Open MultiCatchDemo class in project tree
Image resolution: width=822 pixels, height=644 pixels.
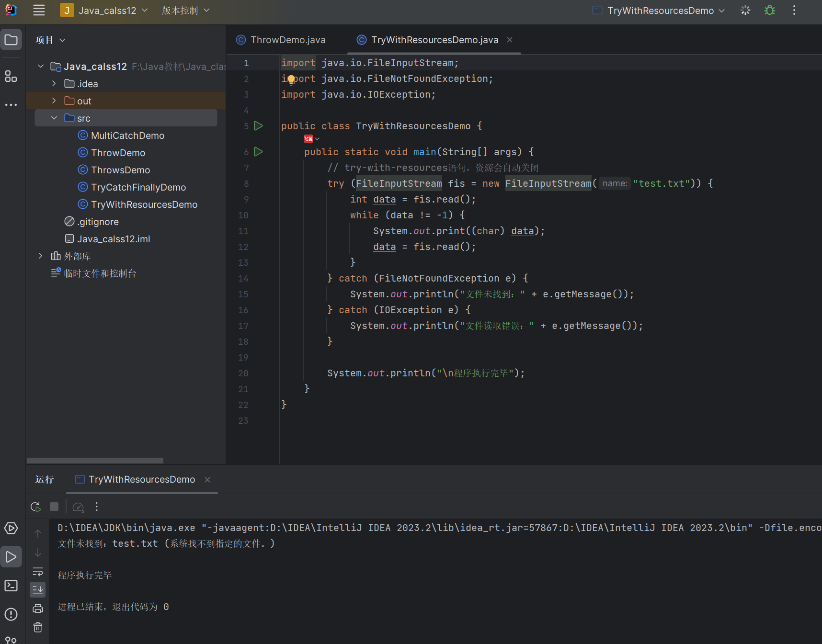point(127,136)
